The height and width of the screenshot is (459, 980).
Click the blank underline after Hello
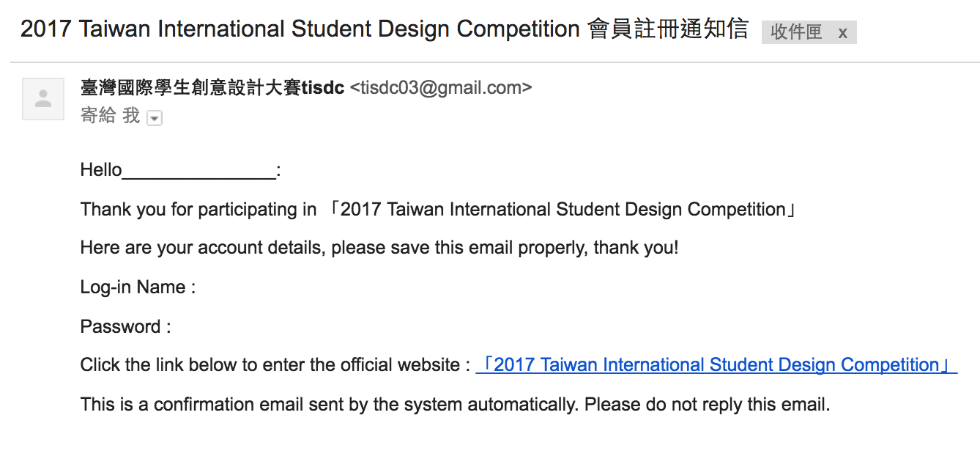click(199, 172)
